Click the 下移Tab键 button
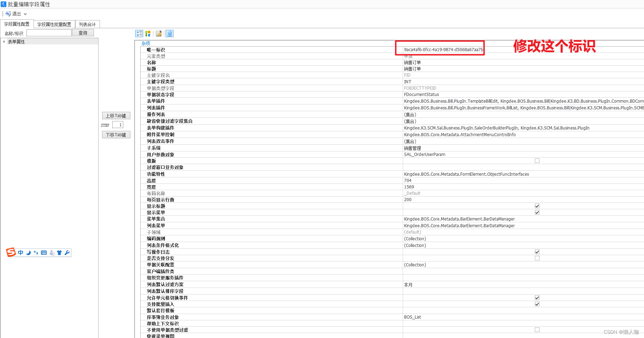This screenshot has height=338, width=644. click(x=116, y=135)
